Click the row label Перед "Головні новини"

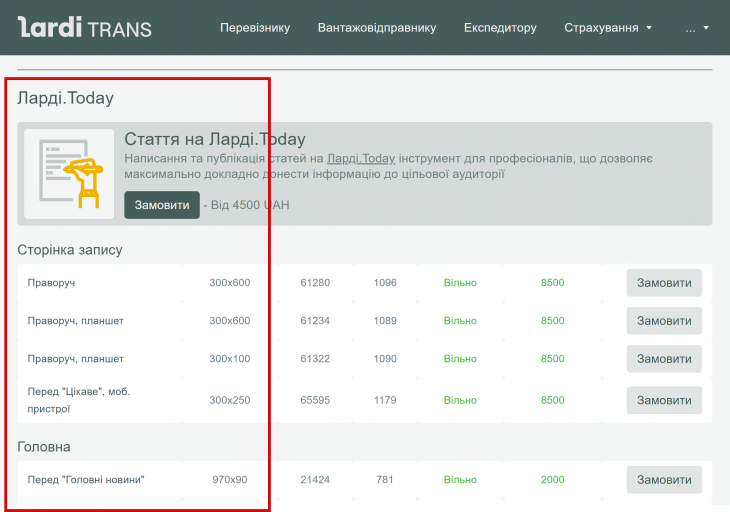[86, 479]
